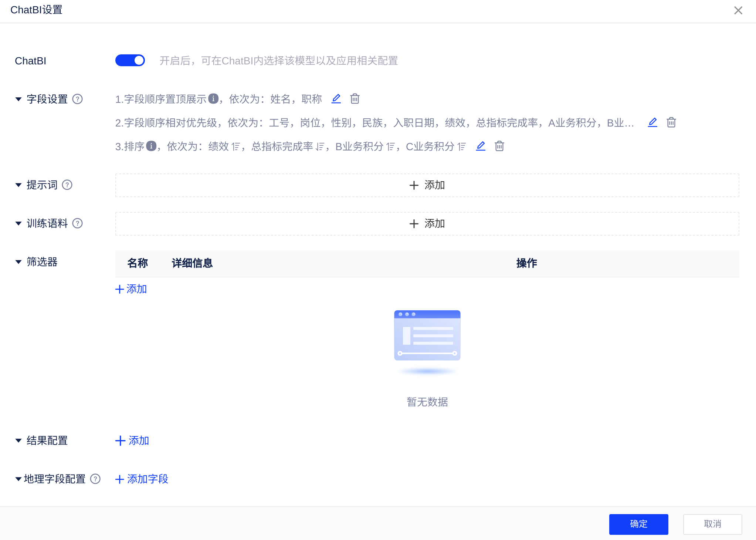
Task: Edit the pinned field order rule
Action: [x=336, y=99]
